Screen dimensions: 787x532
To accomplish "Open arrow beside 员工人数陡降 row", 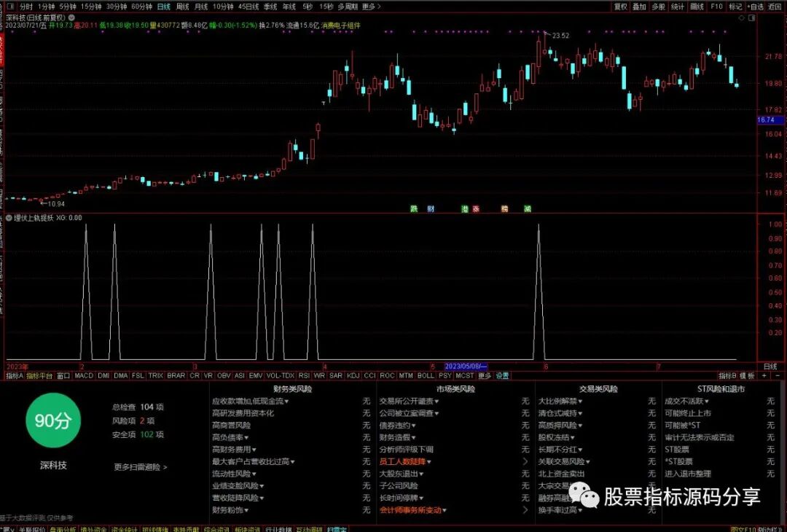I will click(x=525, y=461).
